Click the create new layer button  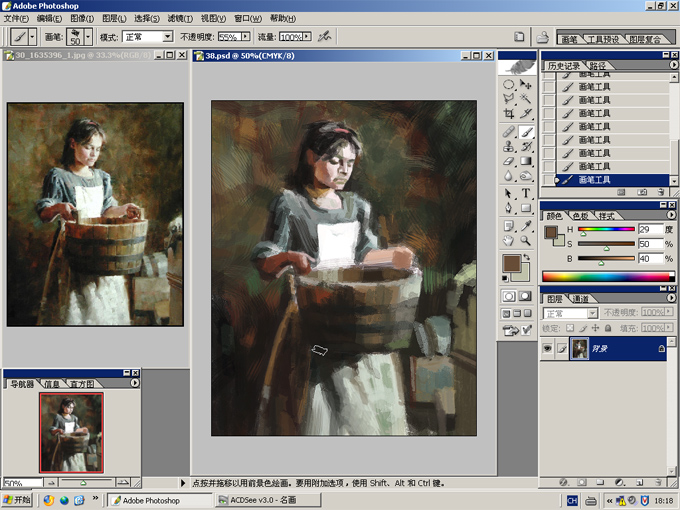click(x=639, y=482)
